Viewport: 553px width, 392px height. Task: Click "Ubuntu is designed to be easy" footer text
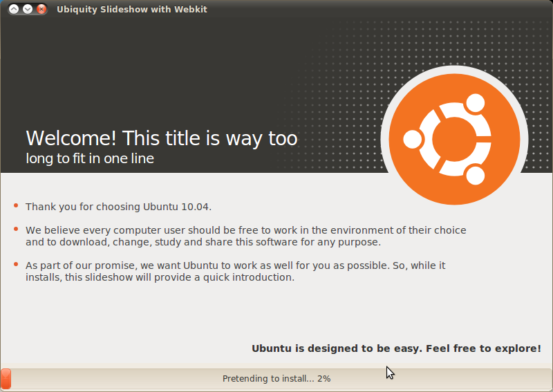[x=396, y=348]
